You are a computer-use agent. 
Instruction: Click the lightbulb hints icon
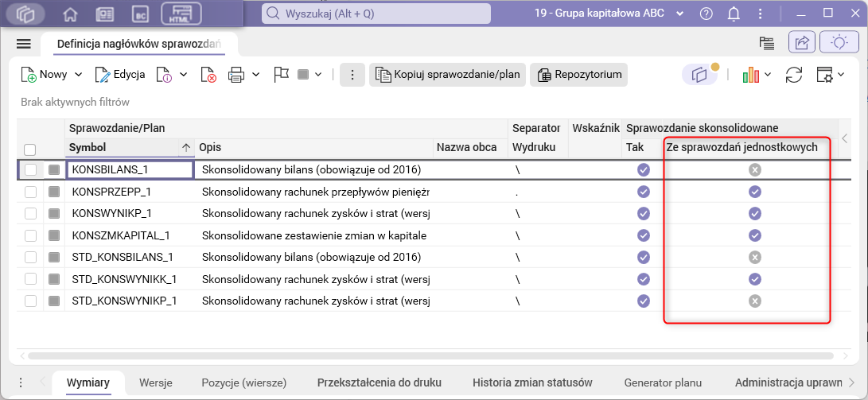pos(840,43)
